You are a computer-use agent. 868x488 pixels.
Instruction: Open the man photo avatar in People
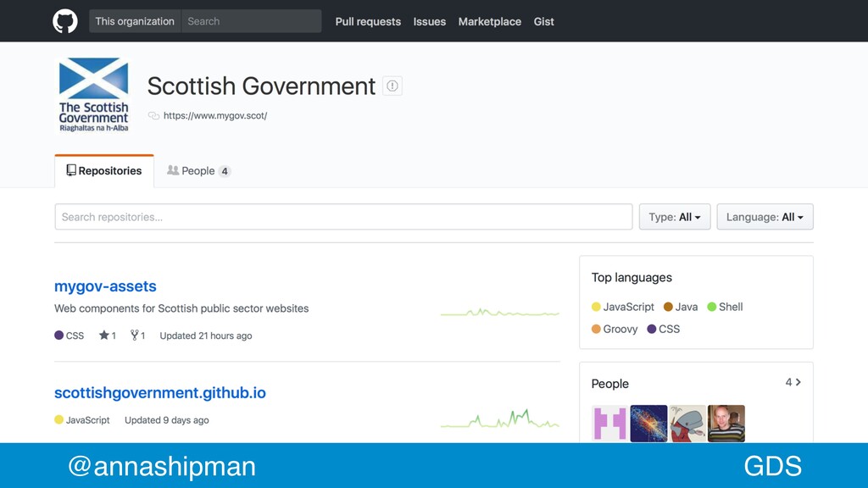pyautogui.click(x=726, y=424)
